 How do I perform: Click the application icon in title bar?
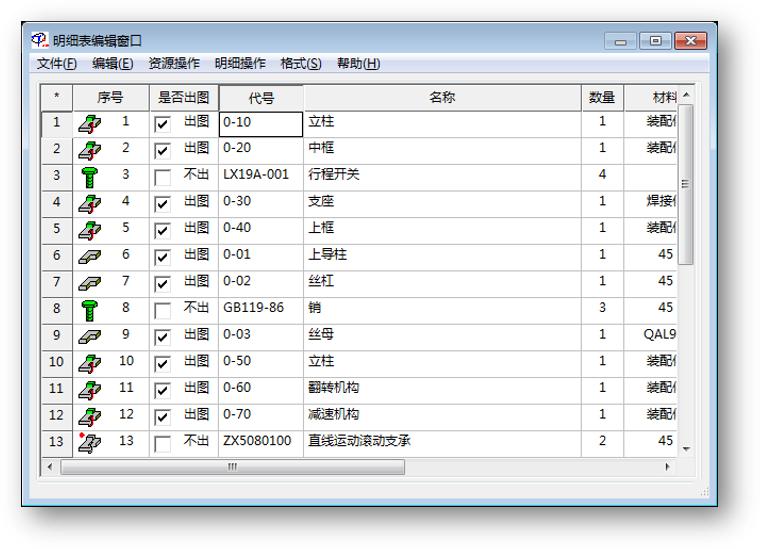[x=40, y=40]
